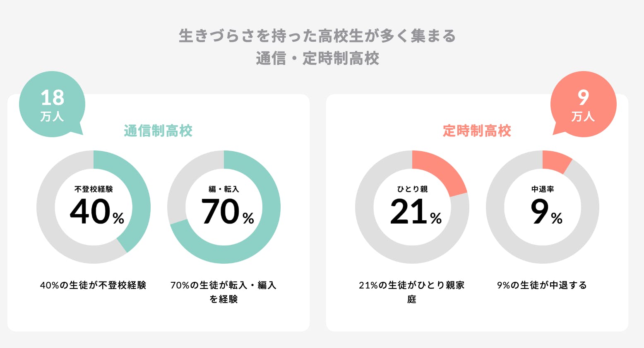Select the 通信制高校 heading
The height and width of the screenshot is (348, 644).
(x=158, y=131)
